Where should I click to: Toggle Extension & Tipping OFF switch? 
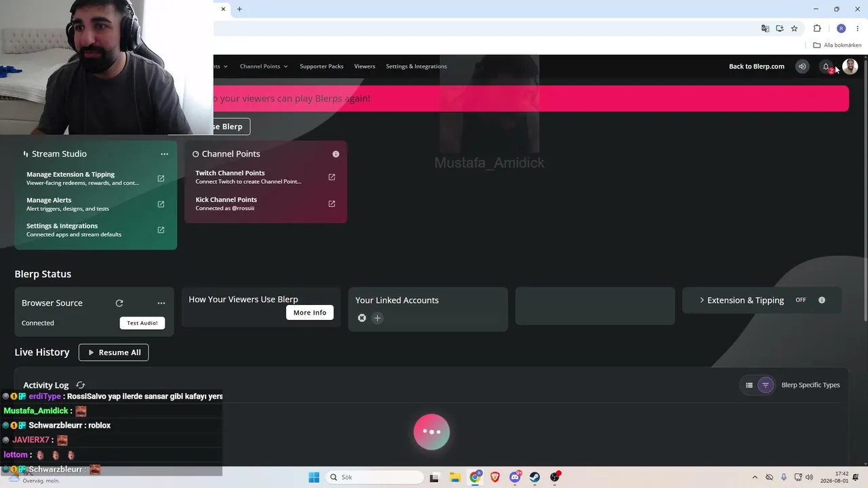(801, 300)
